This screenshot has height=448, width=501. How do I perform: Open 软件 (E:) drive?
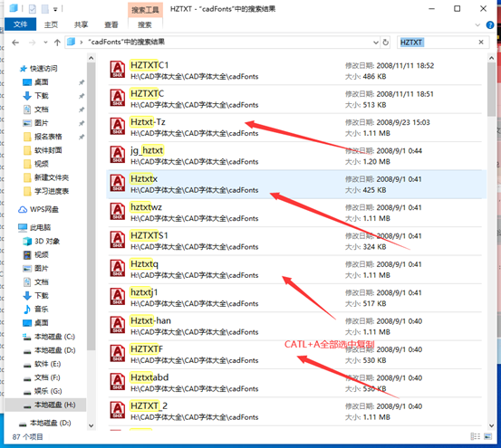[x=42, y=364]
